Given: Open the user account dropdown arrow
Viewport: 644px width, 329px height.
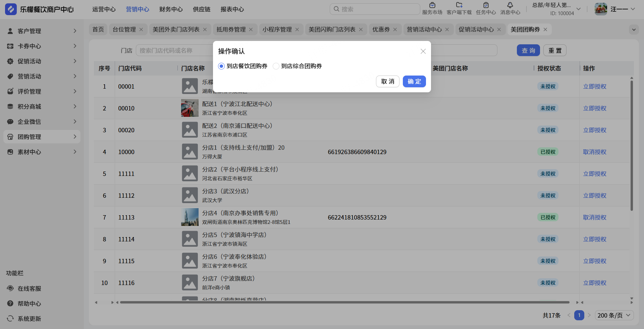Looking at the screenshot, I should tap(633, 9).
